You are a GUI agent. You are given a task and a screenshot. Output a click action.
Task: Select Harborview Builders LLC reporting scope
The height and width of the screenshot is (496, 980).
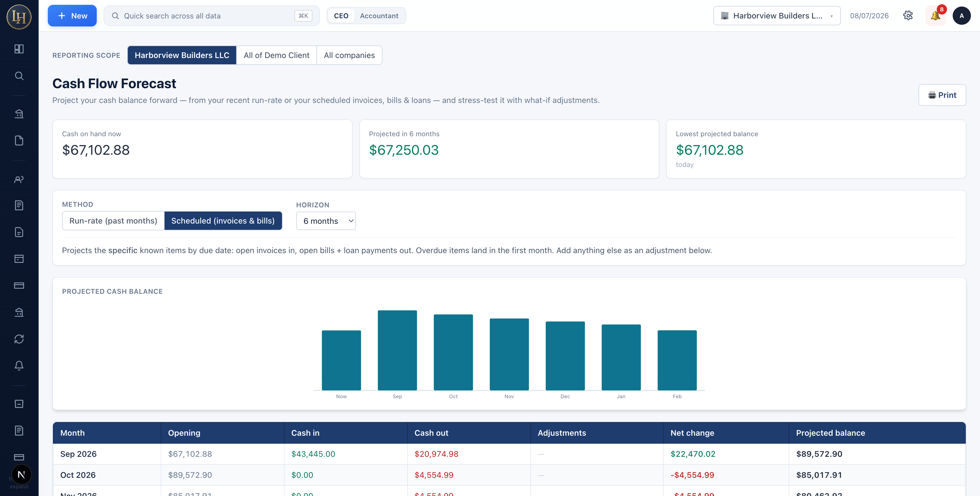pyautogui.click(x=182, y=55)
